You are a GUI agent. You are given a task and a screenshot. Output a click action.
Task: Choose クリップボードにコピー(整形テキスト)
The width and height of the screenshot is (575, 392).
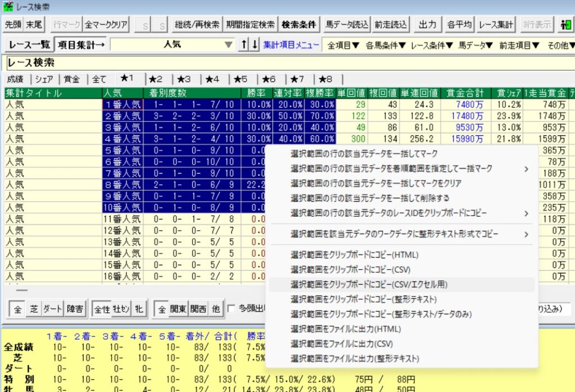(x=401, y=299)
